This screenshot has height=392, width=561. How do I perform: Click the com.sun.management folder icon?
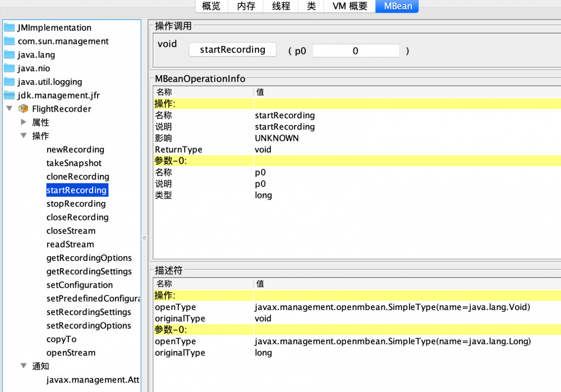click(10, 41)
